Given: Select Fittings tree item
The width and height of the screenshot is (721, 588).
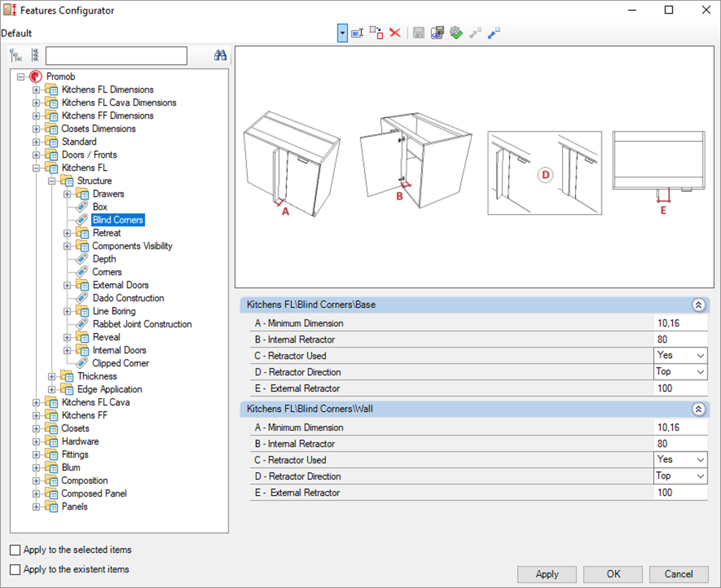Looking at the screenshot, I should click(x=75, y=454).
